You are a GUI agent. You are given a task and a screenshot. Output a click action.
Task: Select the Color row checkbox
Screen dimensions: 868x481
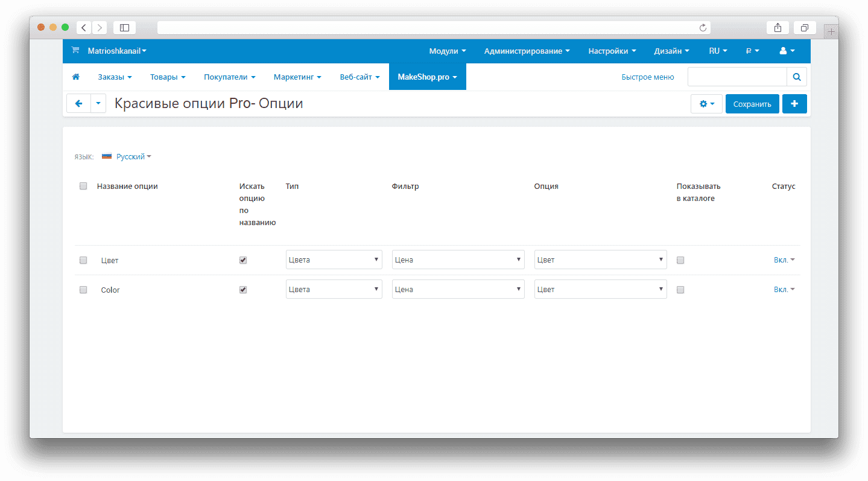[83, 290]
